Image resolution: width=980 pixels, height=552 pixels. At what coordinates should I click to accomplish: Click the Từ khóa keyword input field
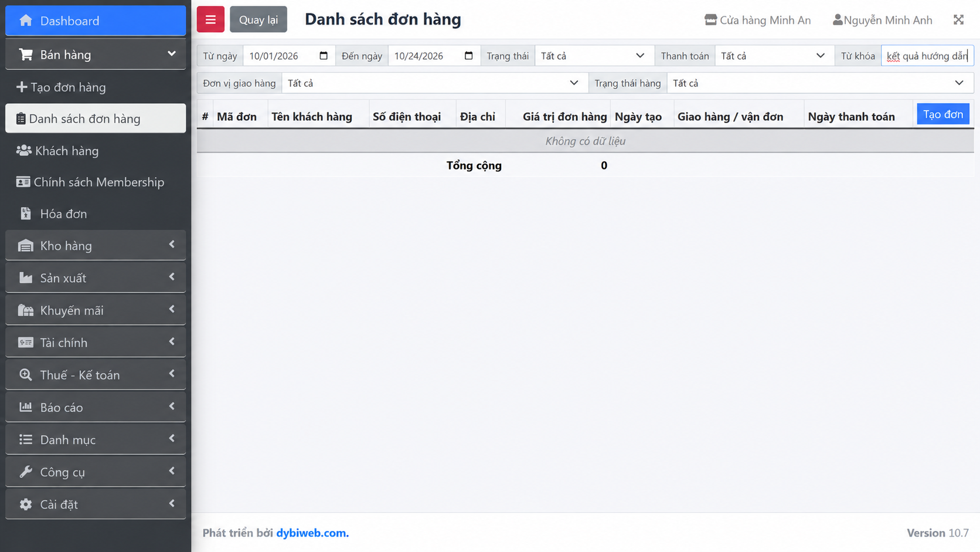coord(927,56)
